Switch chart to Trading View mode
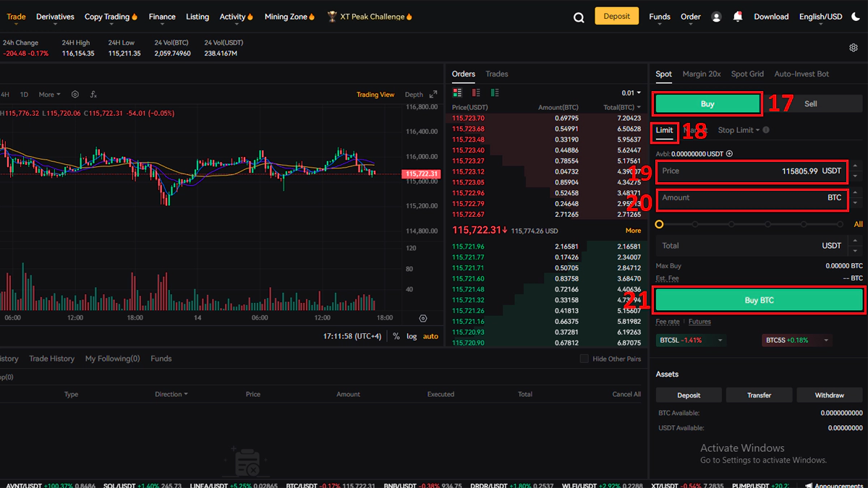The height and width of the screenshot is (488, 868). click(x=375, y=95)
